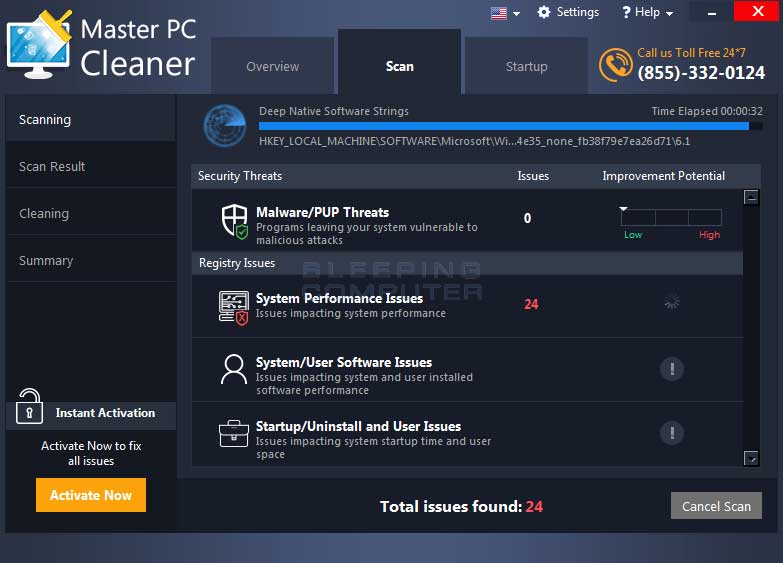This screenshot has width=783, height=563.
Task: Click the Registry Issues section header
Action: coord(467,263)
